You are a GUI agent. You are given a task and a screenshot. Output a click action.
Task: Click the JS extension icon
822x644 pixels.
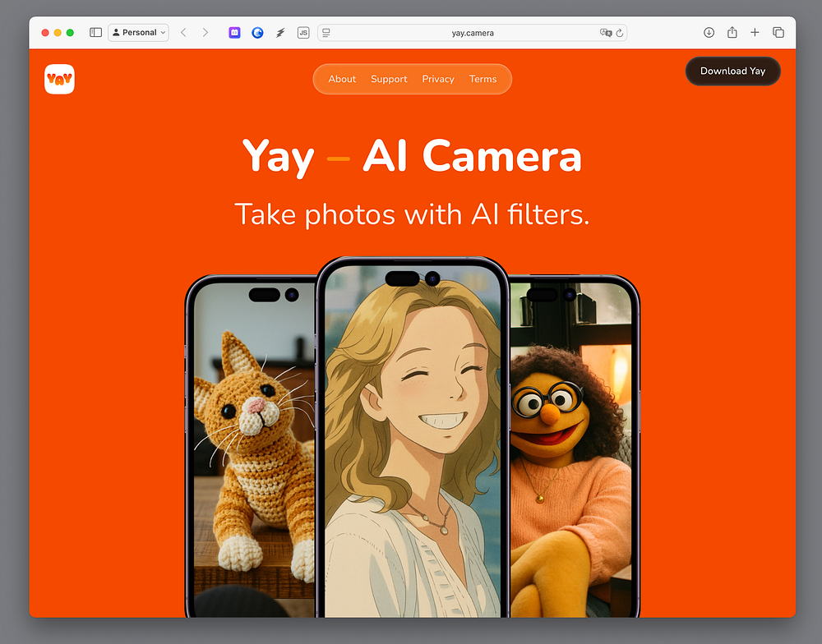pos(303,33)
